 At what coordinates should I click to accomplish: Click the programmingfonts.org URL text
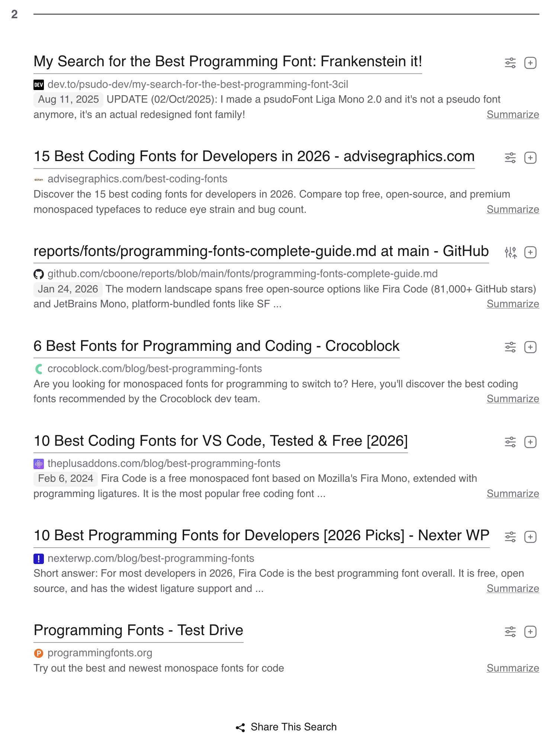(100, 653)
